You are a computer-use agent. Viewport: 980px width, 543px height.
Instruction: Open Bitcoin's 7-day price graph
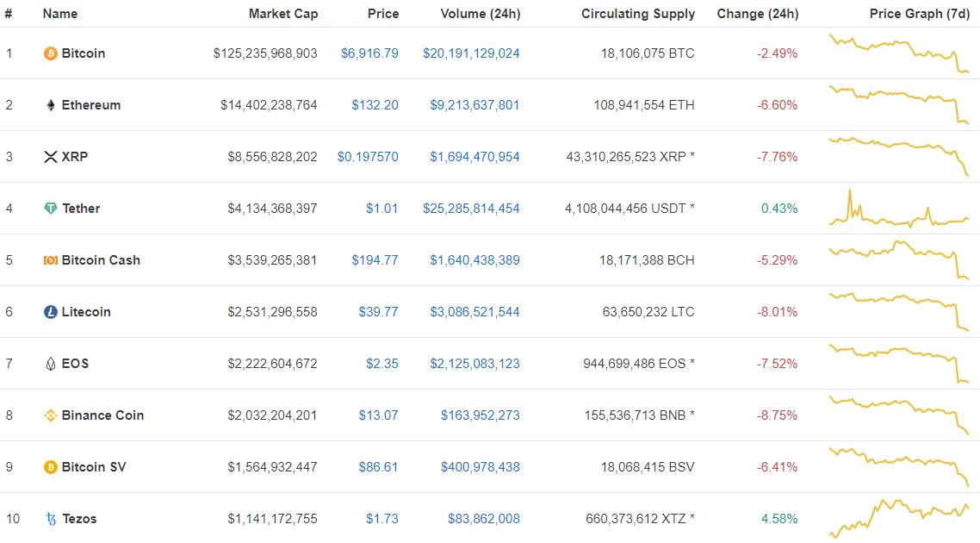(x=899, y=53)
